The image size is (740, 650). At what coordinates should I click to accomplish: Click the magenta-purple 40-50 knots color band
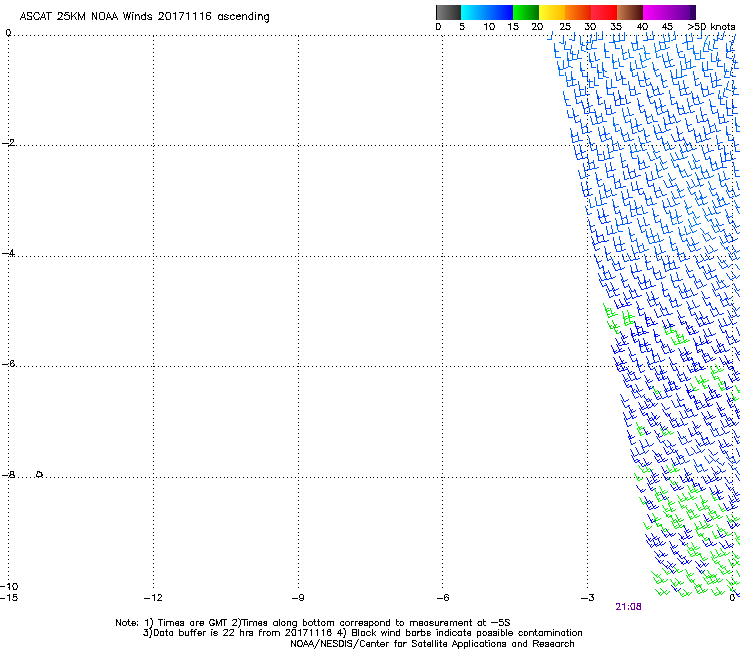pos(669,12)
